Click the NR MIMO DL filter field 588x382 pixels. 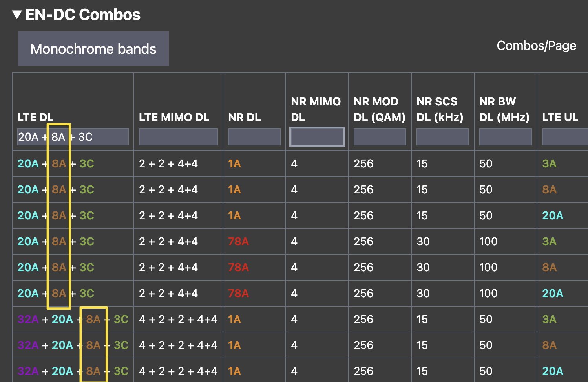(317, 137)
